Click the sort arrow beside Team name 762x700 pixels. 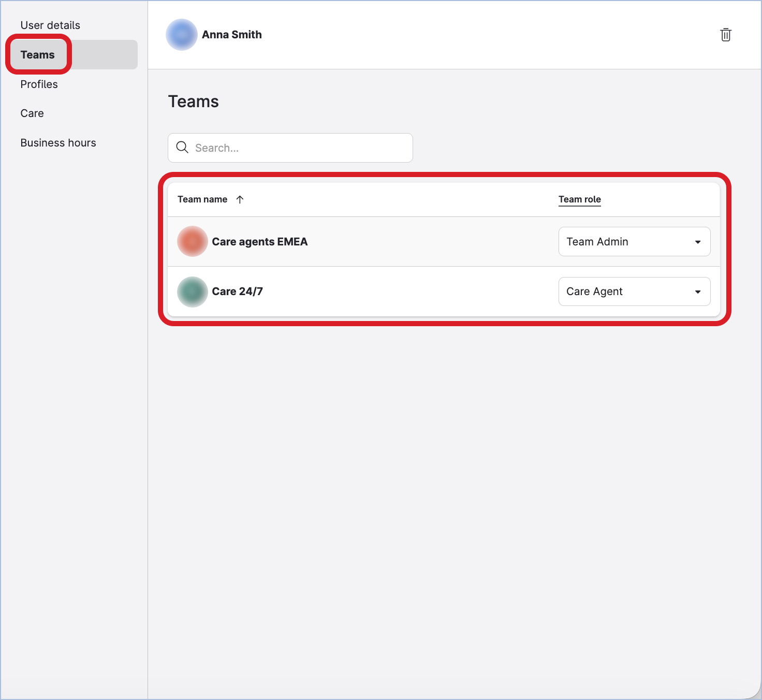[x=240, y=199]
